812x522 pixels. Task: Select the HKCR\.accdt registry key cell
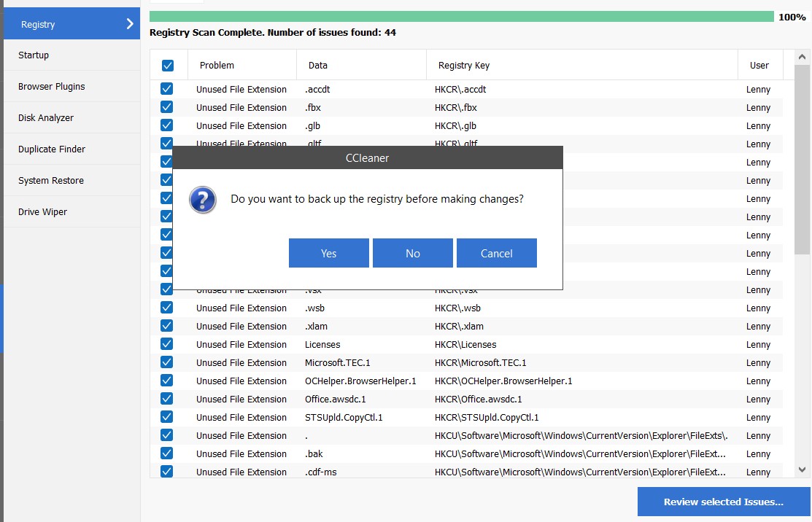tap(460, 89)
